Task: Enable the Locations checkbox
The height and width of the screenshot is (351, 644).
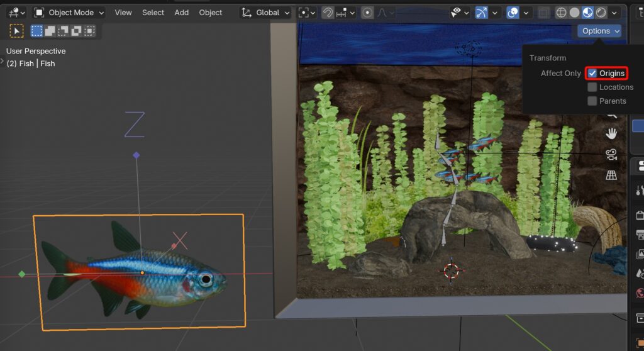Action: click(592, 87)
